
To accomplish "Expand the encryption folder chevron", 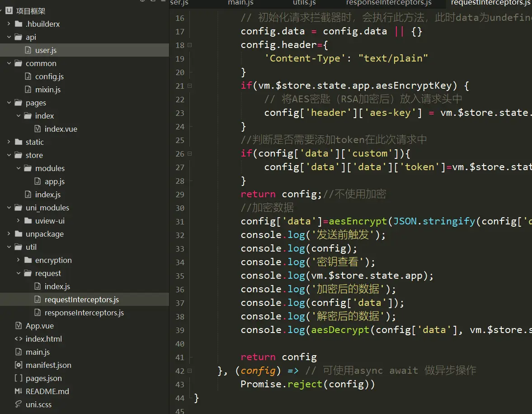I will pos(18,260).
